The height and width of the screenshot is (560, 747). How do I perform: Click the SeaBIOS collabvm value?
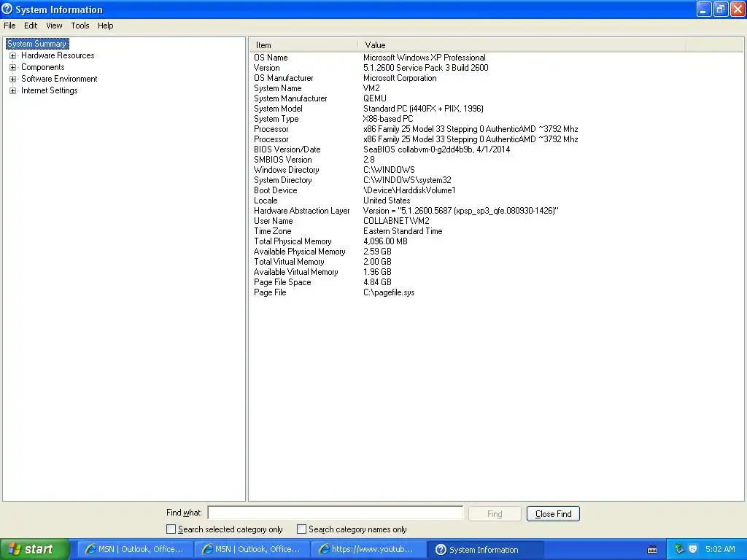click(436, 149)
